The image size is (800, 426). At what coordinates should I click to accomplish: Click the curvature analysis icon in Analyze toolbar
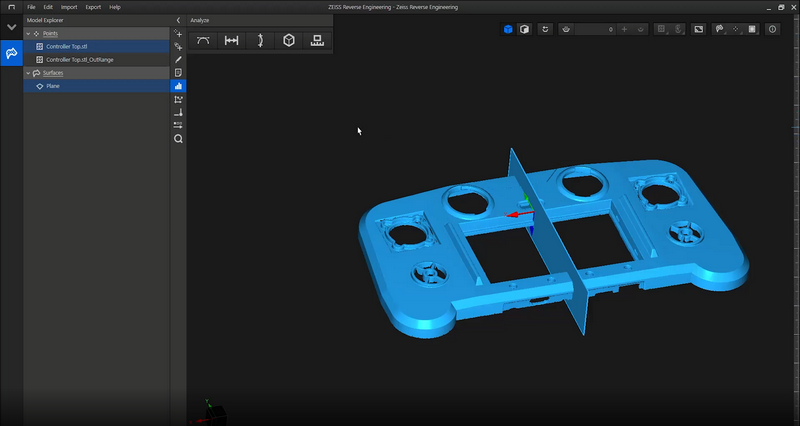click(203, 41)
